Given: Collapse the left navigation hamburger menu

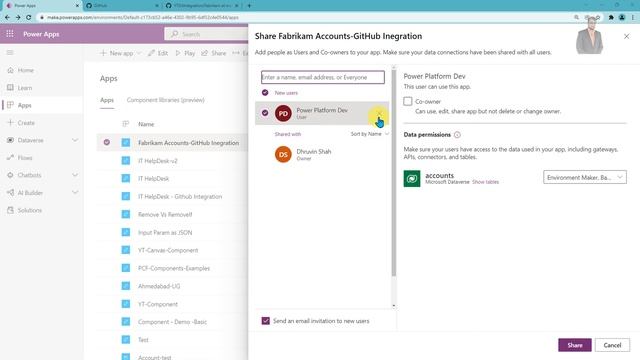Looking at the screenshot, I should pyautogui.click(x=10, y=53).
